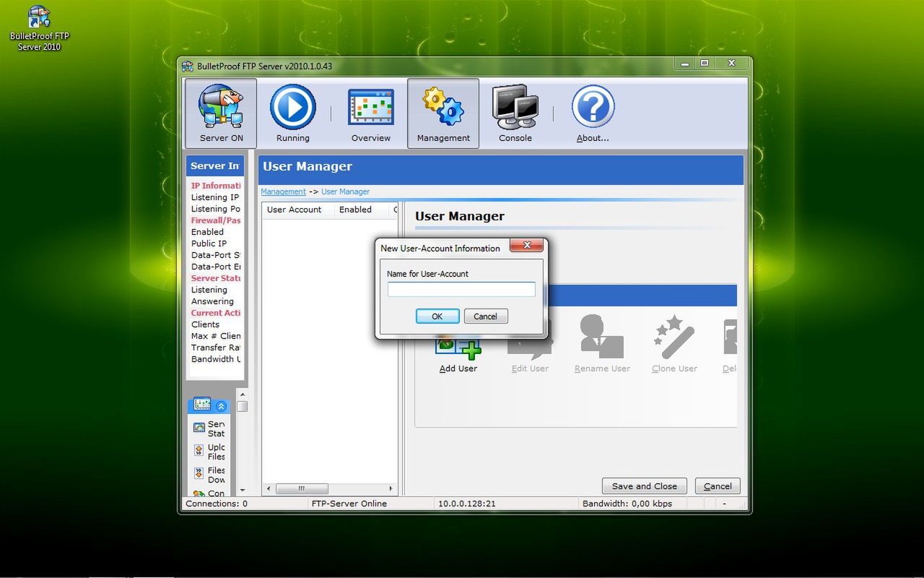
Task: Click the Add User icon
Action: (x=458, y=348)
